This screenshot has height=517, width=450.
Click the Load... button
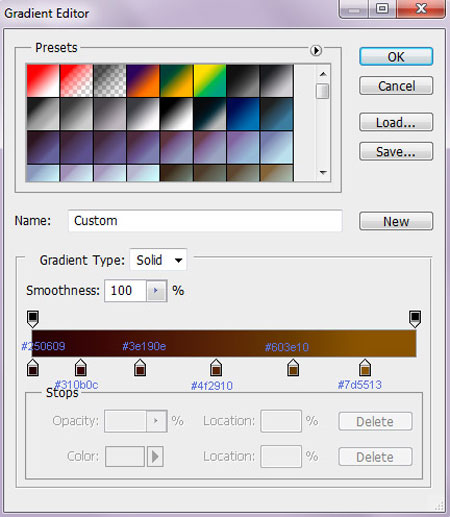(x=396, y=122)
